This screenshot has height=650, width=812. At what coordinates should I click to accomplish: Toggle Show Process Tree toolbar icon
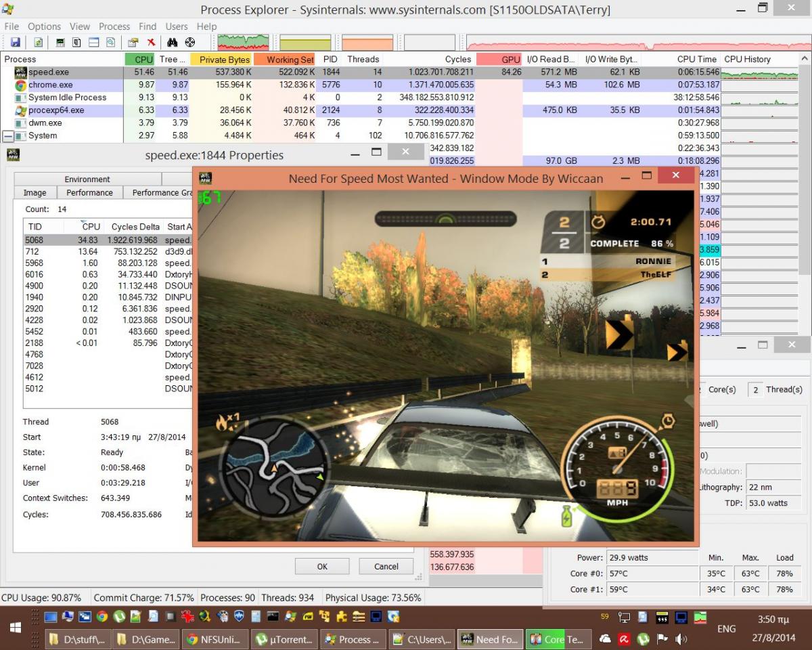[x=76, y=43]
